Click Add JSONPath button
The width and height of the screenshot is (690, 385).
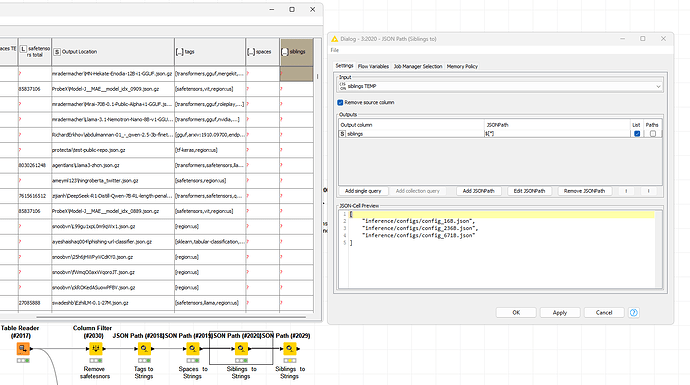(478, 191)
